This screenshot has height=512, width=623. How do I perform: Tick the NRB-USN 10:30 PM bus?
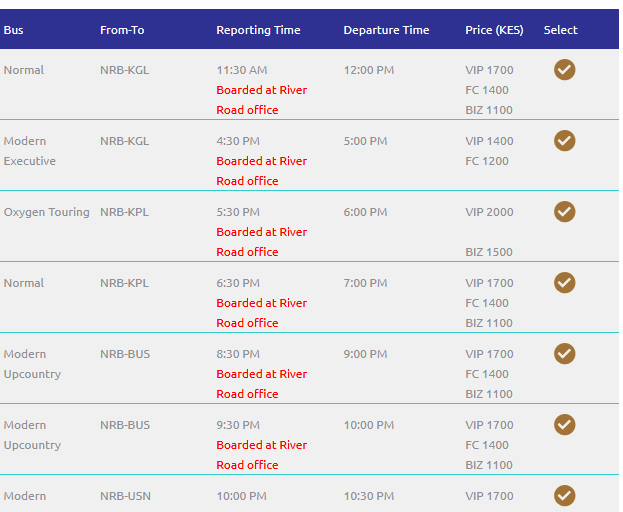point(564,495)
